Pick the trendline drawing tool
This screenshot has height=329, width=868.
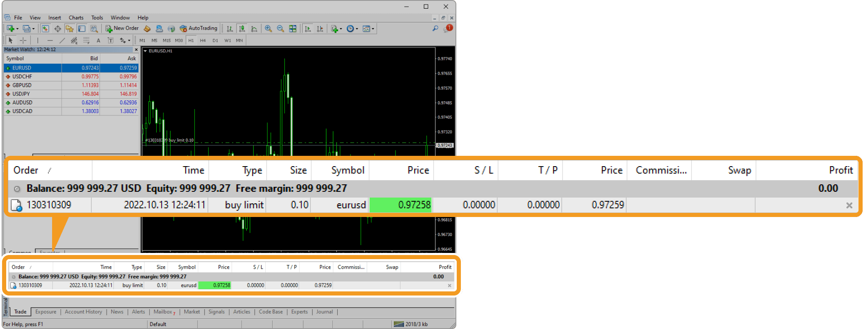click(62, 41)
